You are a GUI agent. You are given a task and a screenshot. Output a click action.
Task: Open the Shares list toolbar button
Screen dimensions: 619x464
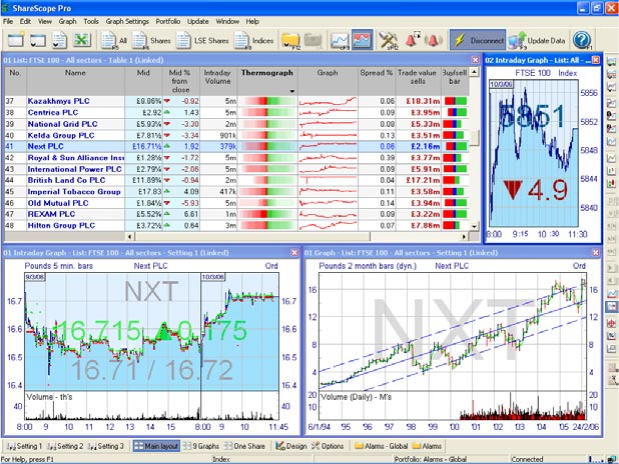pyautogui.click(x=152, y=40)
